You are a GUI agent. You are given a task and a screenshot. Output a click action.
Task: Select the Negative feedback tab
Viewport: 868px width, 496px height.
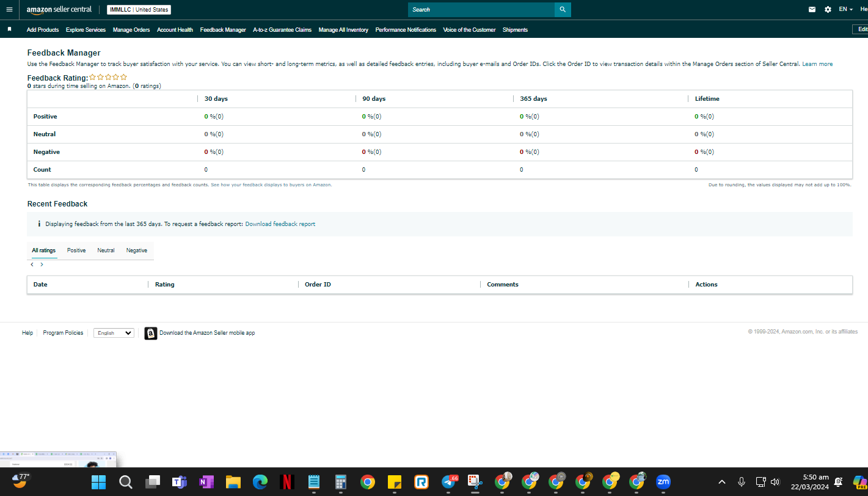point(137,250)
